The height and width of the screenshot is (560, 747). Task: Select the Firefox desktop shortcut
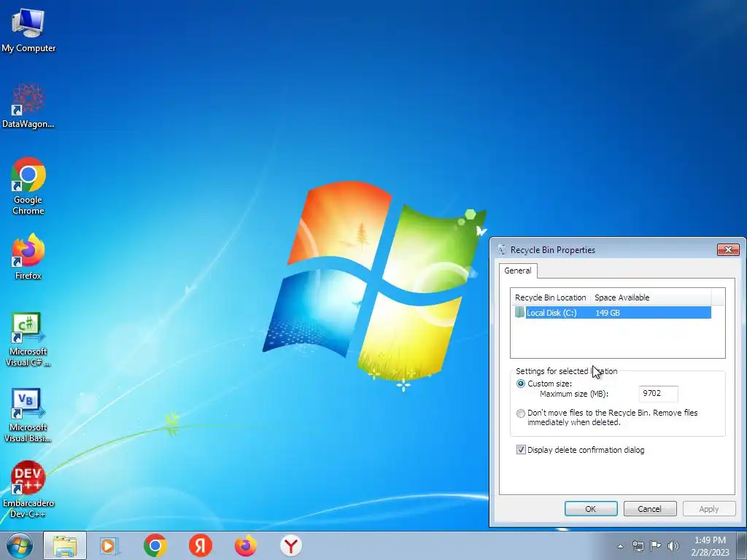click(28, 256)
